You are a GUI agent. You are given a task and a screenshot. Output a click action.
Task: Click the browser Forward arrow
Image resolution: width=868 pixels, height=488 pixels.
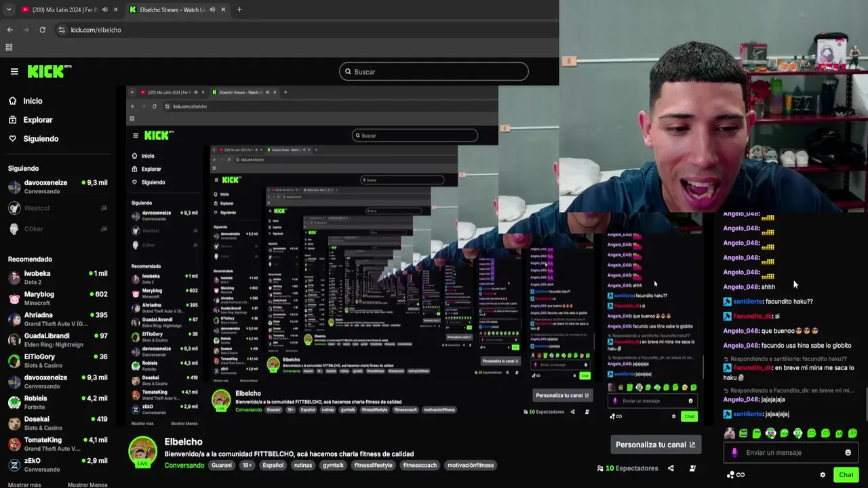pyautogui.click(x=26, y=30)
